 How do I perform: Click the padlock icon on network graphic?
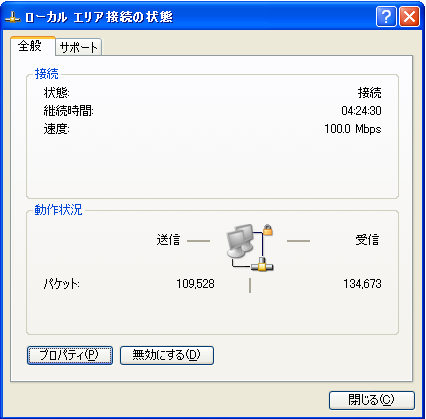268,230
